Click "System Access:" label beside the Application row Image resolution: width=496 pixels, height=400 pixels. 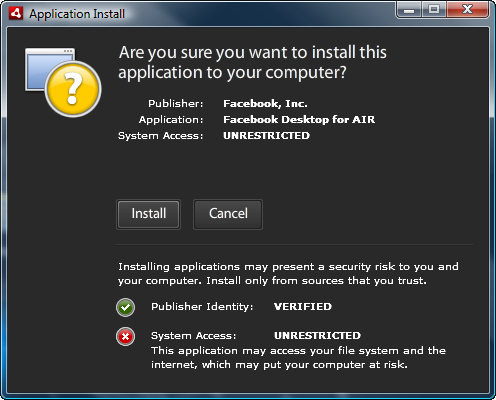161,136
